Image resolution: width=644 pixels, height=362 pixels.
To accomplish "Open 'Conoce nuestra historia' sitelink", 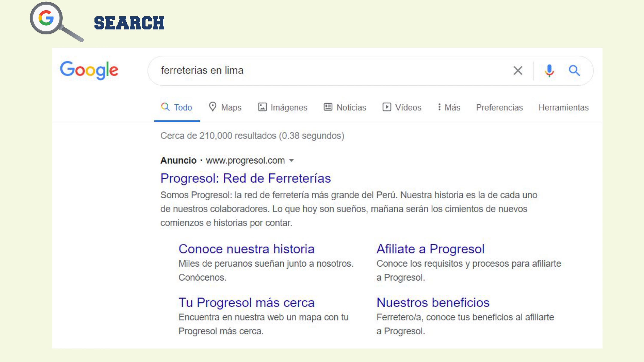I will [246, 249].
